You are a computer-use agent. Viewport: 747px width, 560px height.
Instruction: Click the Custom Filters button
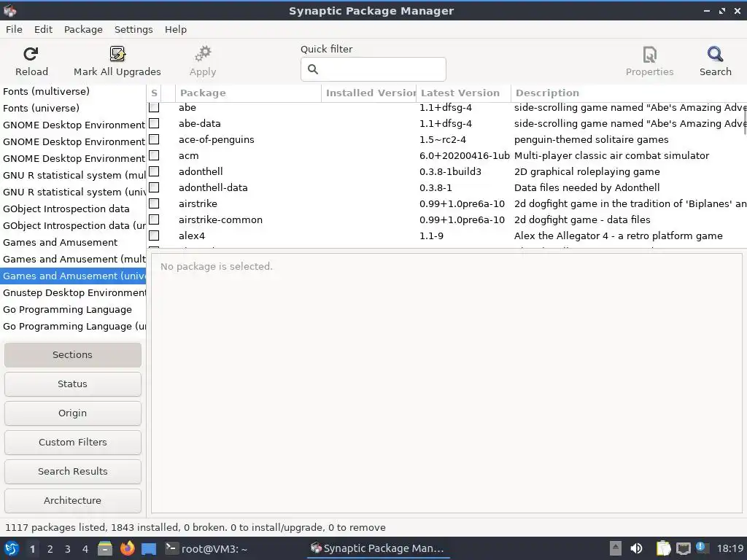point(72,443)
